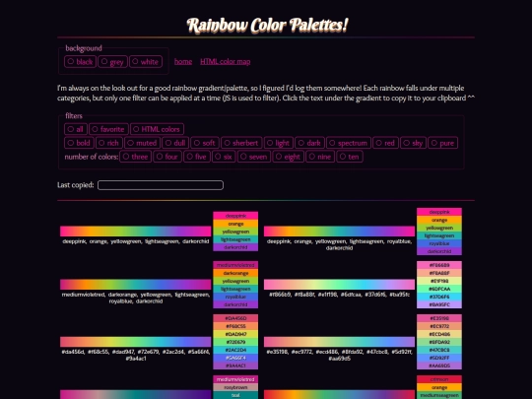Copy the palette text starting with deeppink that contains royalblue

[x=339, y=244]
